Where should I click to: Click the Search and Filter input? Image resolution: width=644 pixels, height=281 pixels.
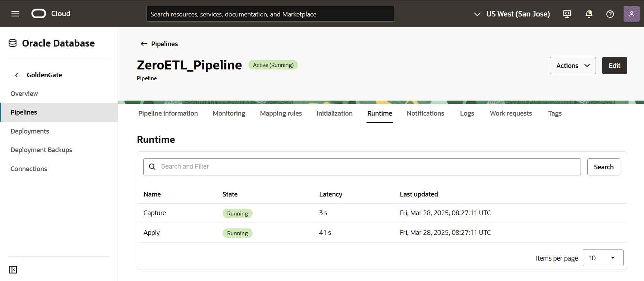(x=362, y=167)
